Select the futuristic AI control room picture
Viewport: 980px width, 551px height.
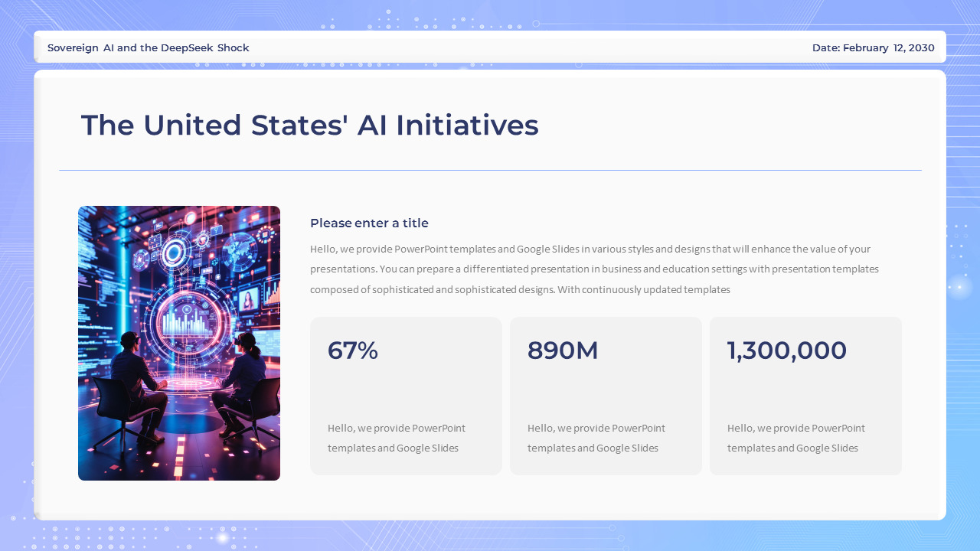coord(179,343)
